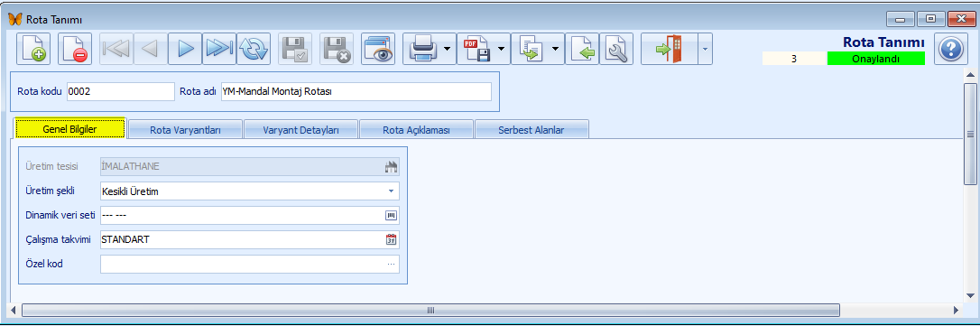Click the green Onaylandı status indicator
Viewport: 980px width, 326px height.
(875, 59)
